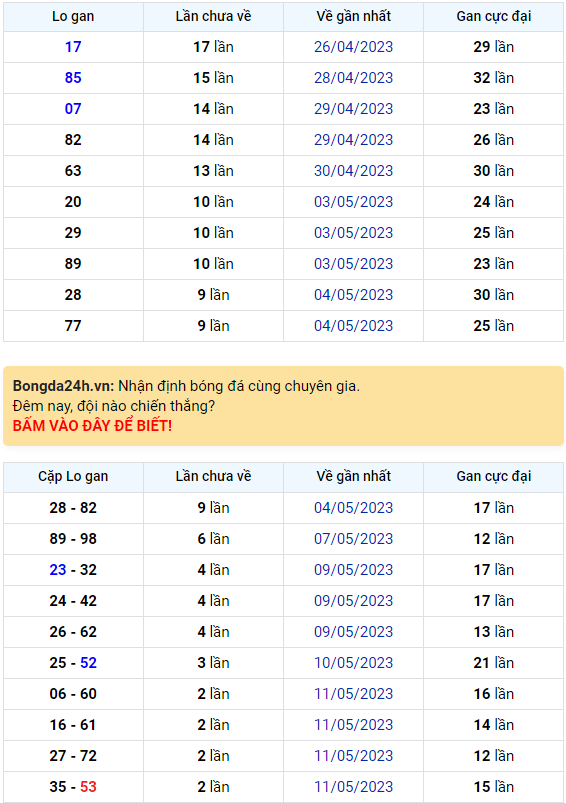Click the 'Lần chưa về' header in top table

pyautogui.click(x=213, y=16)
